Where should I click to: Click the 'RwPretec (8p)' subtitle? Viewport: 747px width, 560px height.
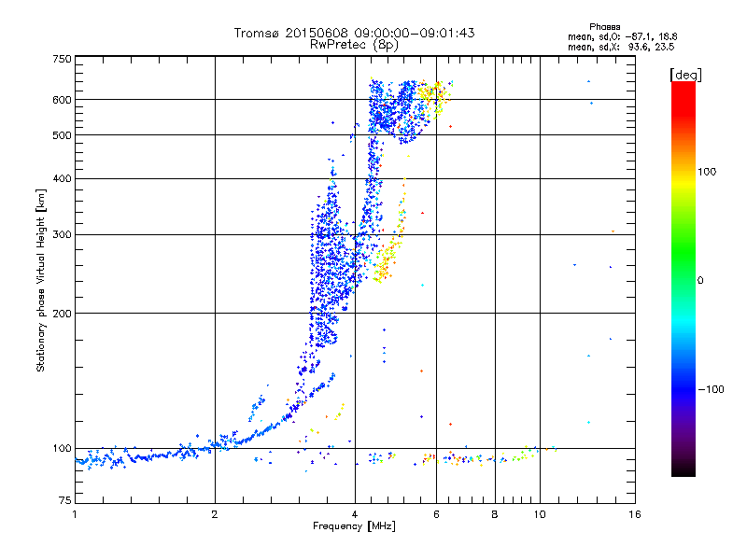click(354, 45)
